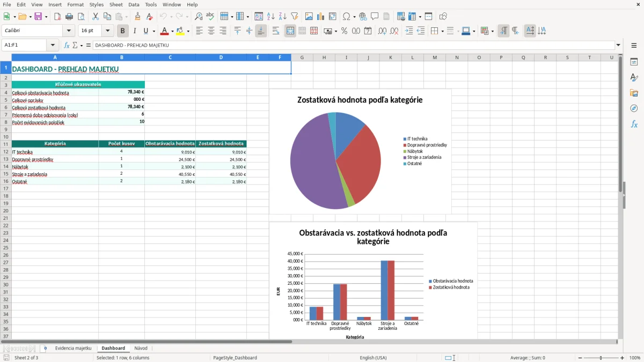Click the zoom slider in status bar
This screenshot has height=362, width=644.
click(601, 358)
